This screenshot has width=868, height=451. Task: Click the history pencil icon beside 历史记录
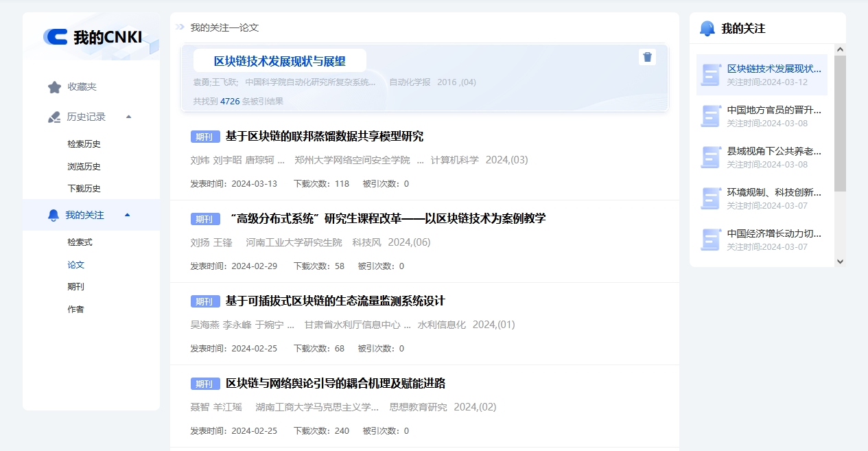tap(54, 117)
